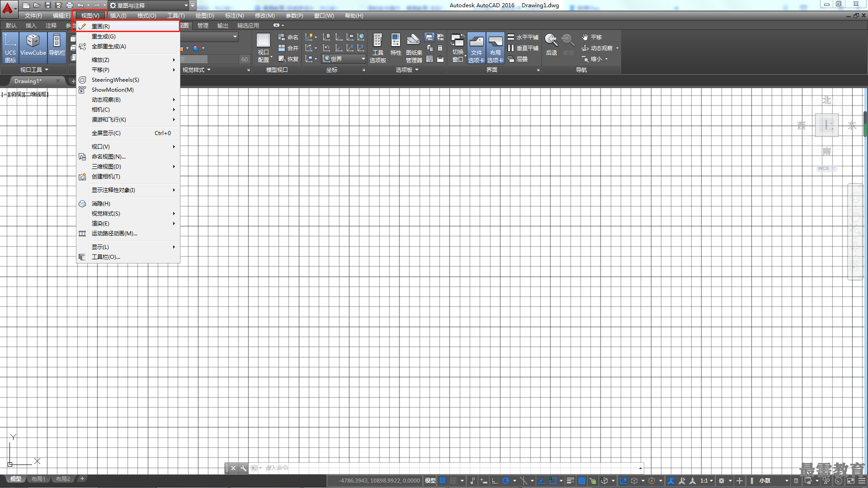Select SteeringWheels menu entry

point(128,80)
